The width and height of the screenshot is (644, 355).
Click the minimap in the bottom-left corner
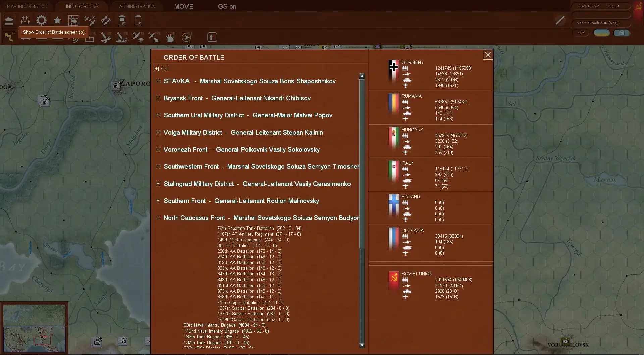34,328
